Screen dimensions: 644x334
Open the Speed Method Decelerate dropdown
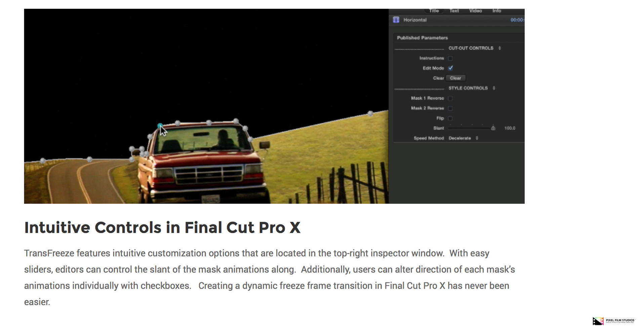pyautogui.click(x=463, y=138)
